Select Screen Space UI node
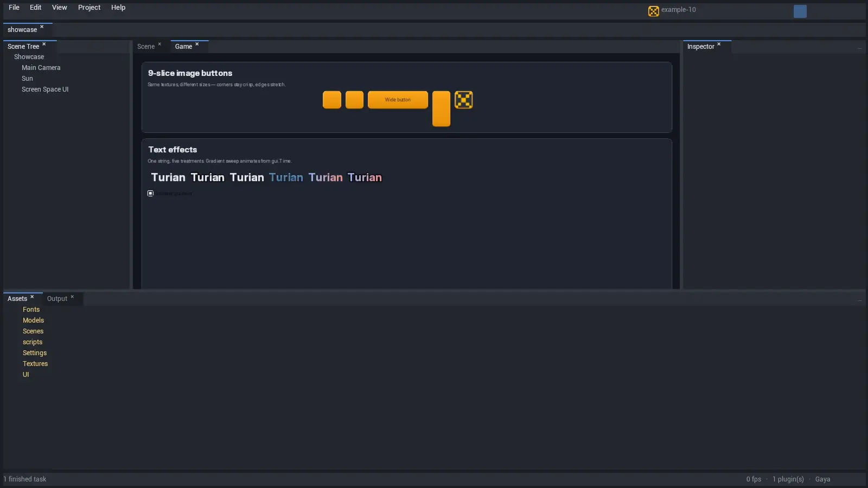Image resolution: width=868 pixels, height=488 pixels. 45,89
